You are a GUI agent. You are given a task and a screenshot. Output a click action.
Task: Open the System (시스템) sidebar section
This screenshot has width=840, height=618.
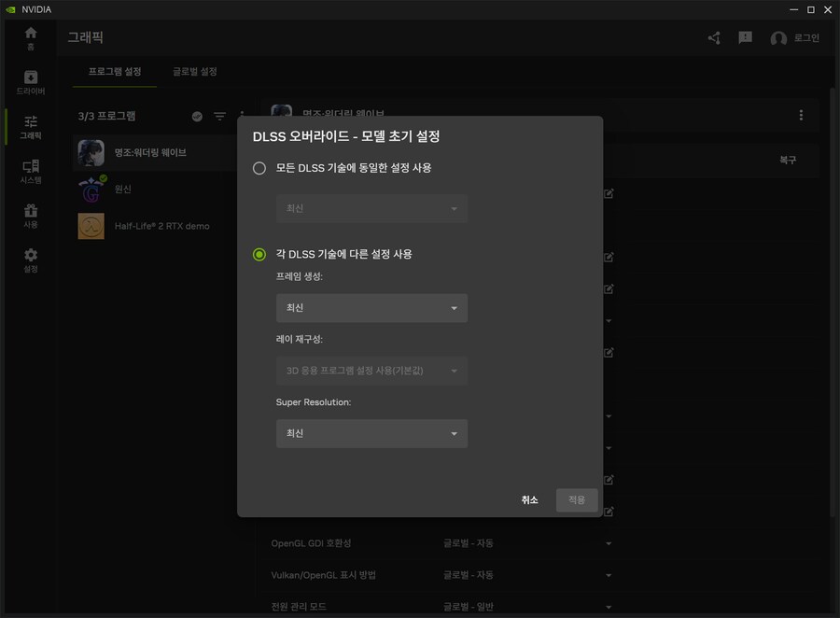(x=31, y=172)
